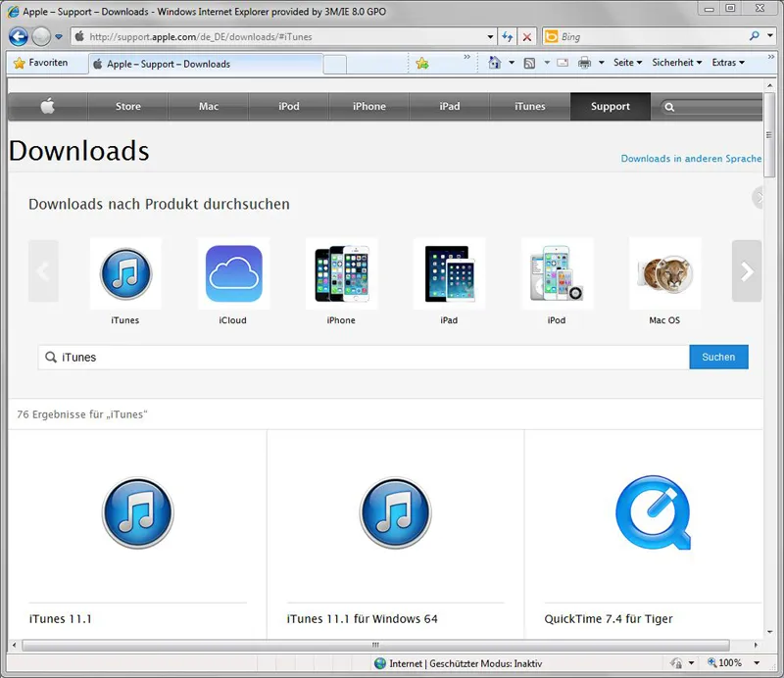This screenshot has width=784, height=678.
Task: Click the vertical scrollbar thumb
Action: pyautogui.click(x=769, y=135)
